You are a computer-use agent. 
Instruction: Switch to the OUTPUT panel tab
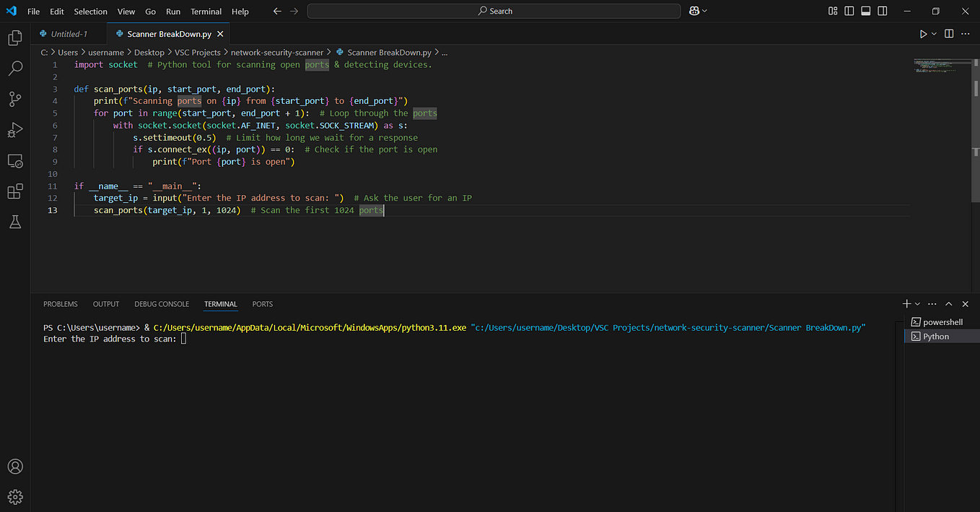106,304
